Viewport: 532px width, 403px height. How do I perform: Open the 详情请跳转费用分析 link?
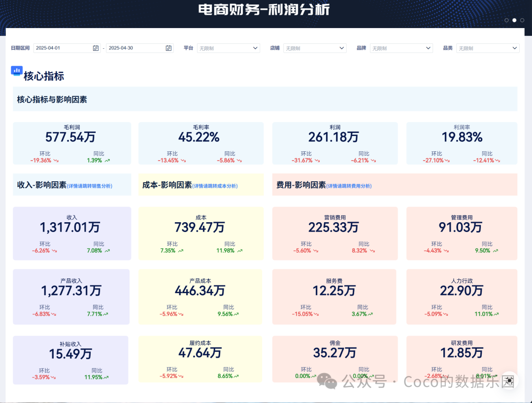[x=349, y=186]
